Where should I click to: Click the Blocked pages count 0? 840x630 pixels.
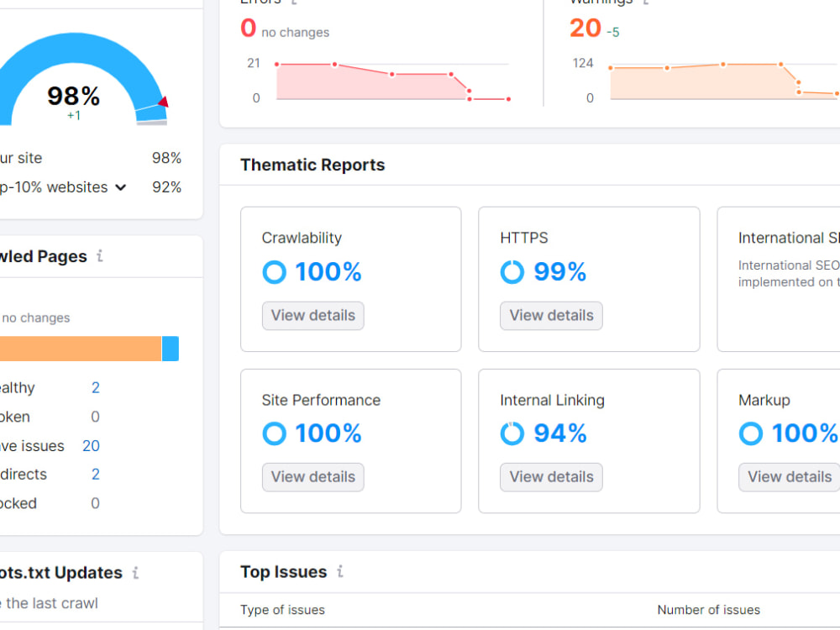[96, 503]
